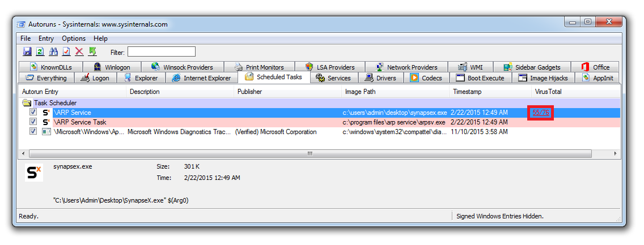
Task: Uncheck the ARP Service entry checkbox
Action: pos(33,112)
